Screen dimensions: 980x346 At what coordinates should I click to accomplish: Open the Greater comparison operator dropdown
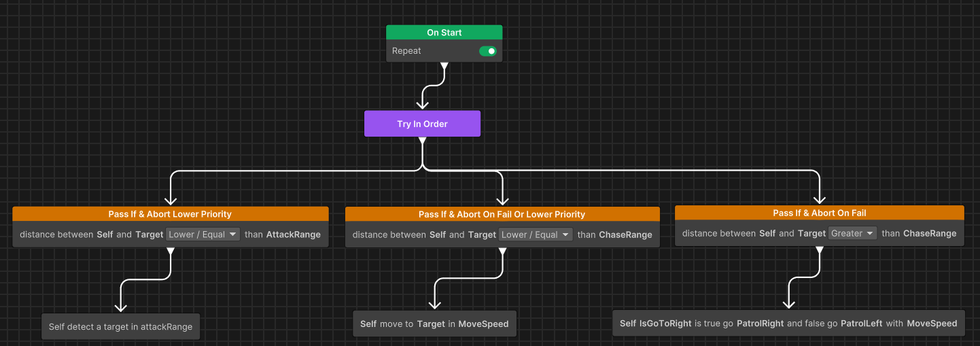pyautogui.click(x=853, y=233)
